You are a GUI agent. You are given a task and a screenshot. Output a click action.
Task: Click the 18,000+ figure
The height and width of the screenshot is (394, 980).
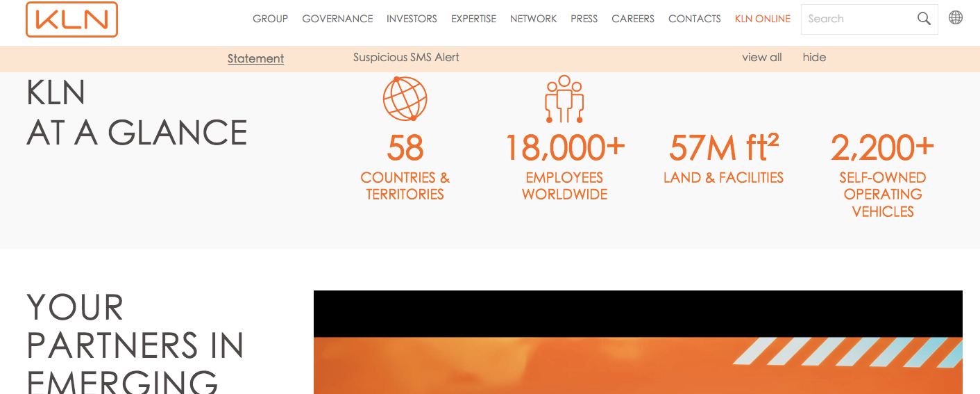click(564, 147)
